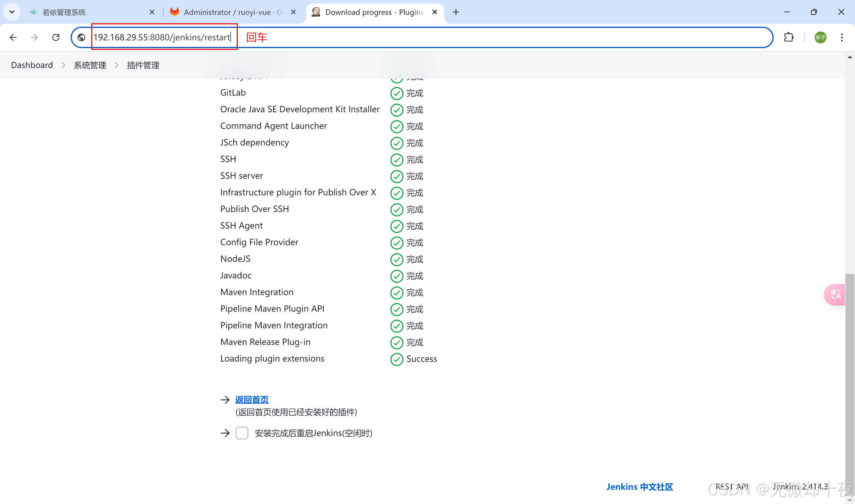Screen dimensions: 855x504
Task: Open Chrome three-dot menu icon
Action: coord(841,37)
